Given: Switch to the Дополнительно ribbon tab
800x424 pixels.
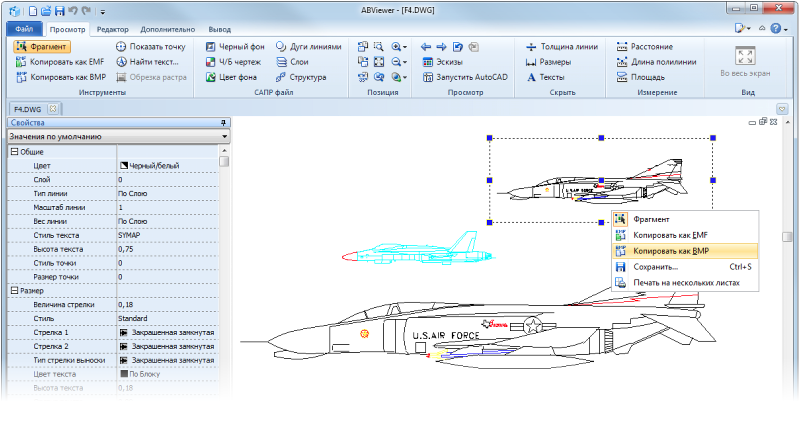Looking at the screenshot, I should 167,29.
